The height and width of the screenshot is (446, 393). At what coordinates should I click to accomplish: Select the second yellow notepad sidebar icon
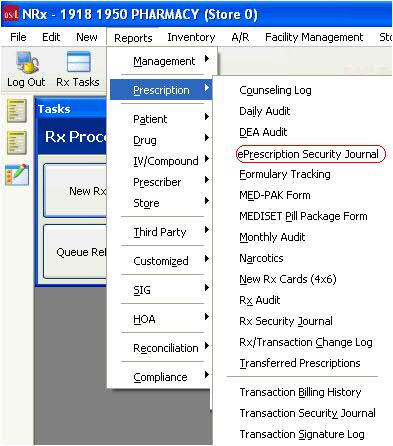pyautogui.click(x=17, y=143)
